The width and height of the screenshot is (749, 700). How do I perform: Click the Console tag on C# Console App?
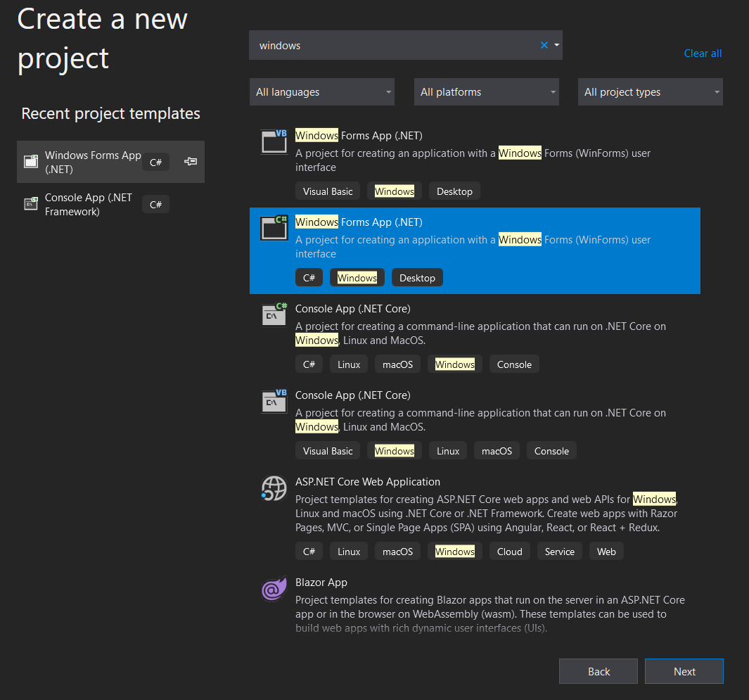(515, 364)
